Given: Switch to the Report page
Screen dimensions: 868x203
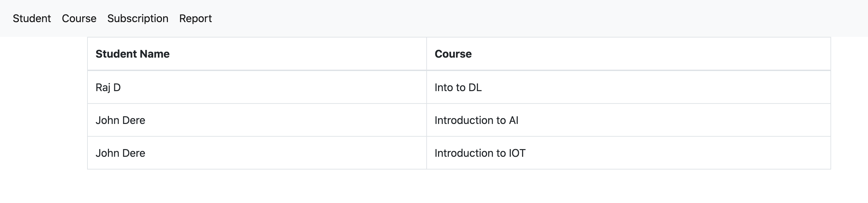Looking at the screenshot, I should pyautogui.click(x=195, y=18).
